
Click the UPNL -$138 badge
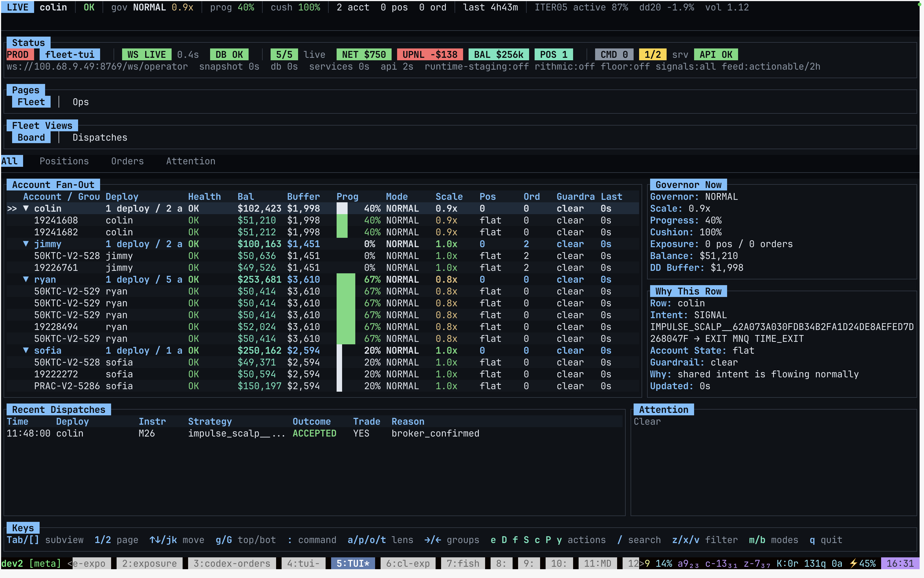[430, 55]
